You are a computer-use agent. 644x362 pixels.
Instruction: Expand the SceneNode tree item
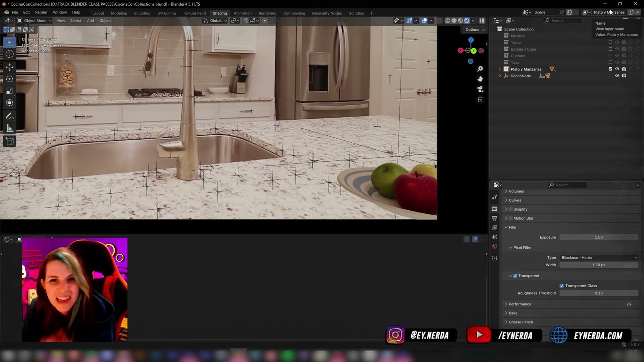coord(500,76)
